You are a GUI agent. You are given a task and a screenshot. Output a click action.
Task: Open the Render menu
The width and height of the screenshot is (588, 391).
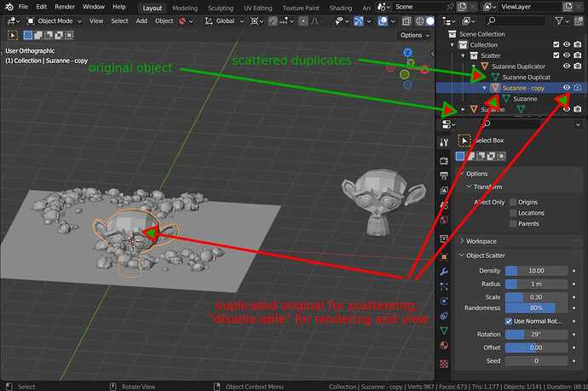tap(65, 7)
